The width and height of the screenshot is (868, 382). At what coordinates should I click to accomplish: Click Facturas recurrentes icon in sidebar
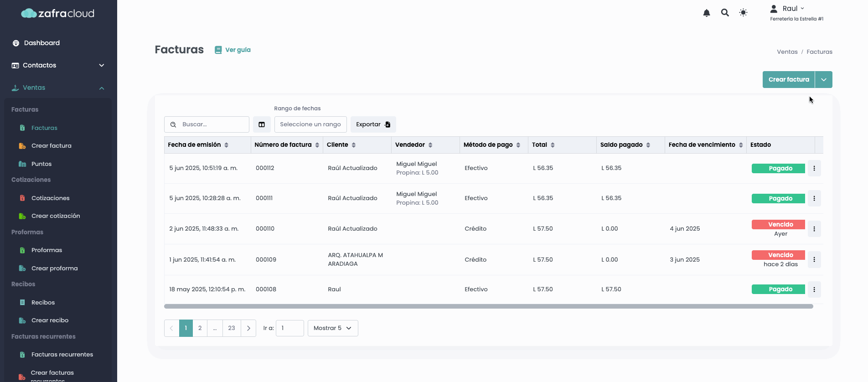click(22, 354)
